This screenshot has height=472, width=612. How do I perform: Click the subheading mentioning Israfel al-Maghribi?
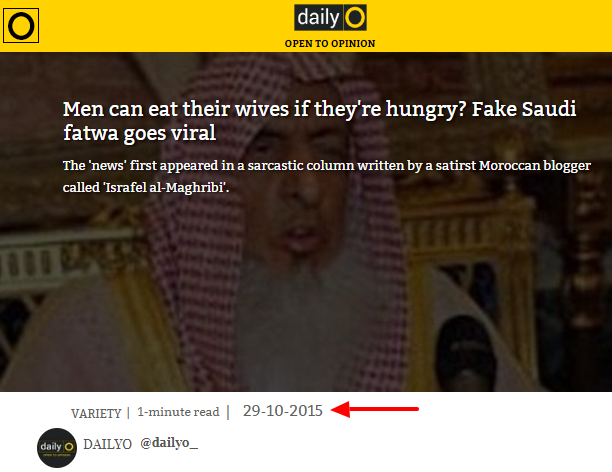click(327, 176)
